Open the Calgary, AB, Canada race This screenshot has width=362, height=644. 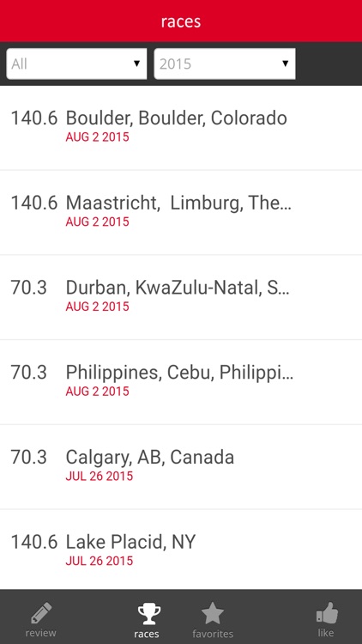(x=181, y=467)
